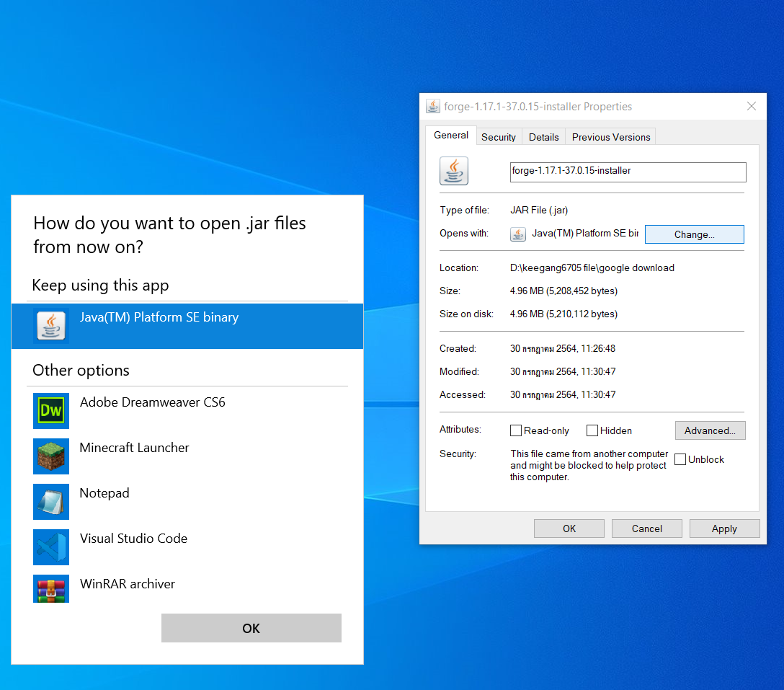Click the Size value 4.96 MB (5,208,452 bytes)
This screenshot has height=690, width=784.
tap(564, 291)
